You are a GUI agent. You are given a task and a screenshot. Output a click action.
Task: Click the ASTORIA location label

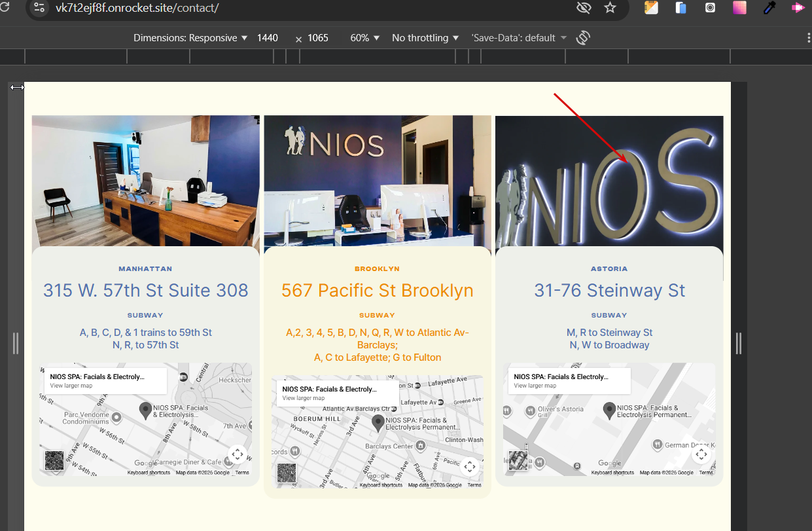pyautogui.click(x=609, y=269)
